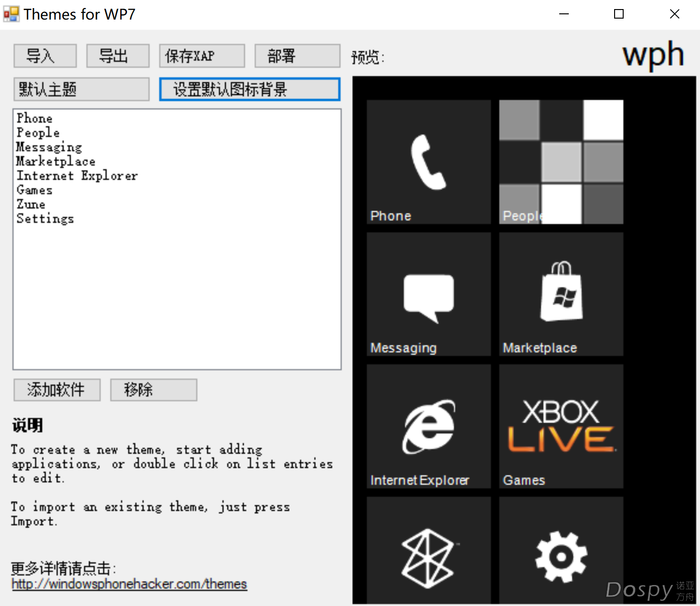This screenshot has height=606, width=700.
Task: Click the 保存XAP button
Action: coord(202,56)
